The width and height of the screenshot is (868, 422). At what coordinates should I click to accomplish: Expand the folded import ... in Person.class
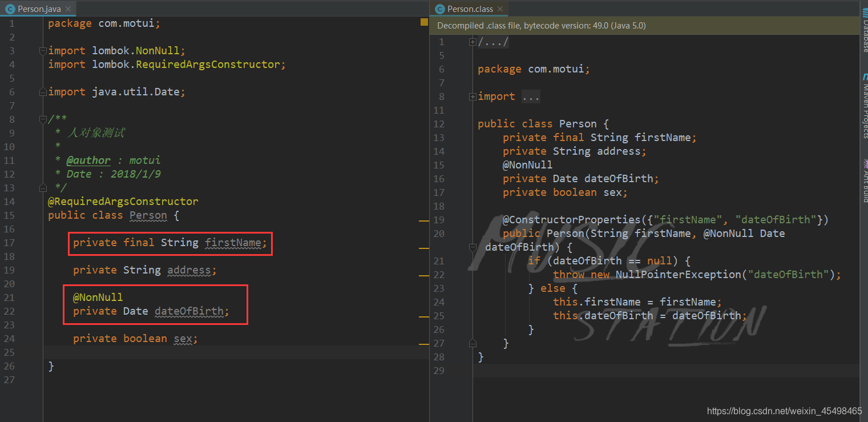(x=473, y=97)
